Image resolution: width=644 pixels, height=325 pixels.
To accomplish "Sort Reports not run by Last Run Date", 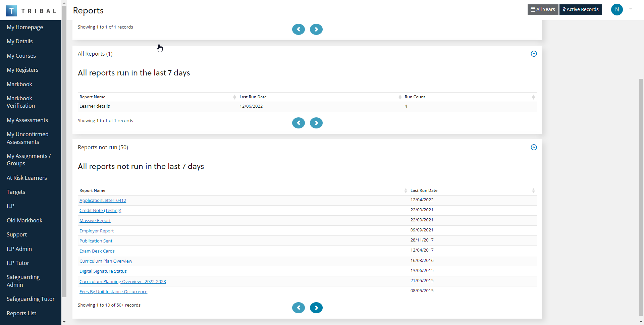I will [424, 191].
